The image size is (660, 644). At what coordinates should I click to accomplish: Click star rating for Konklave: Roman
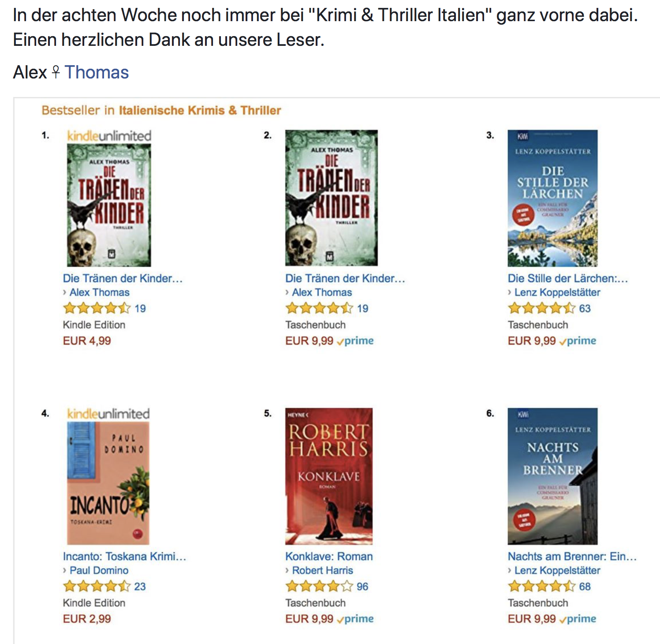pos(320,586)
